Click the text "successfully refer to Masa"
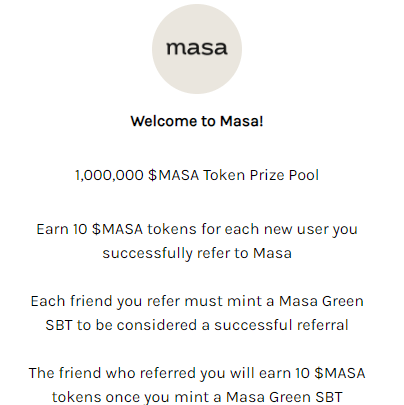The height and width of the screenshot is (405, 404). 197,253
